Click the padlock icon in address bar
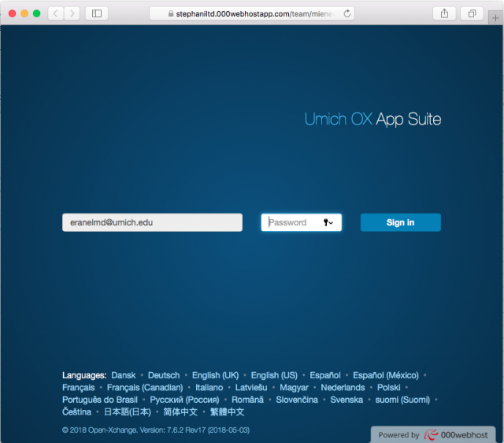The image size is (504, 443). pos(171,13)
